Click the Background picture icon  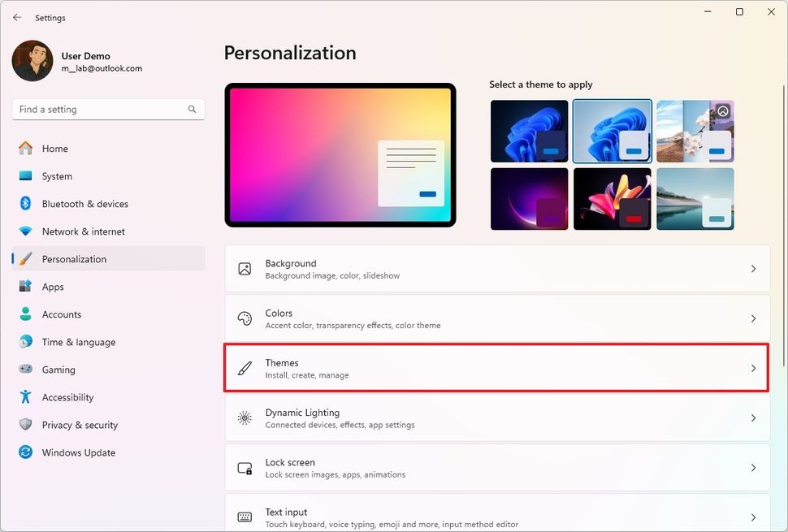pyautogui.click(x=245, y=268)
